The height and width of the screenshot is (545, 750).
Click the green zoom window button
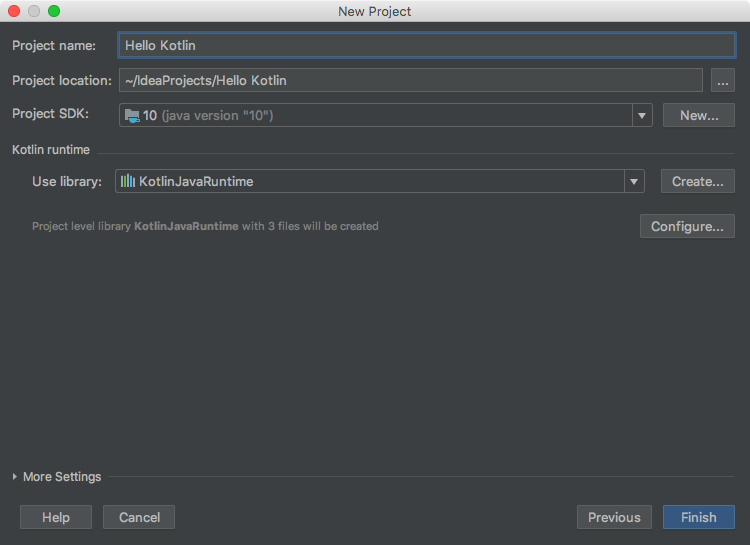pos(54,11)
